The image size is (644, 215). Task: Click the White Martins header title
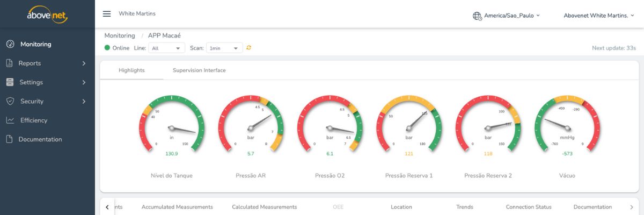[x=137, y=13]
